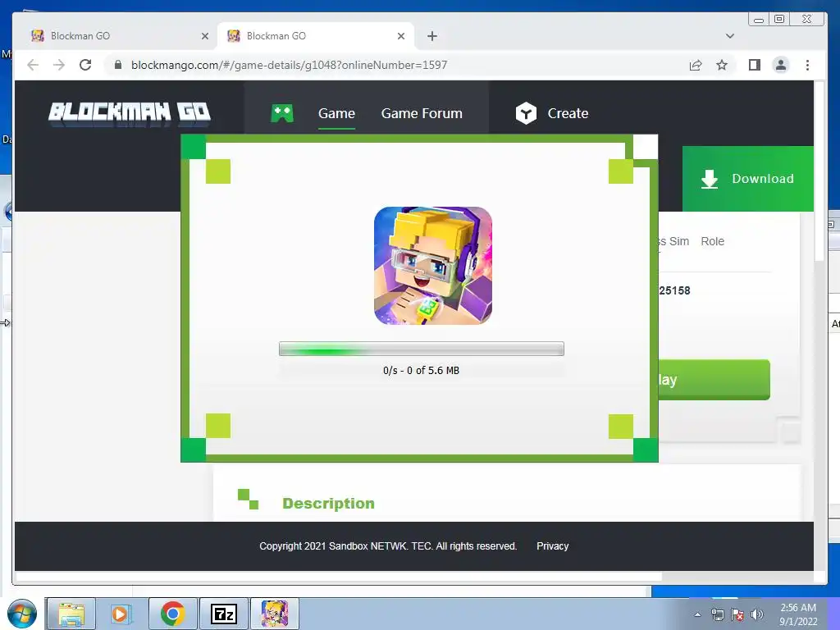Click the '0/s - 0 of 5.6 MB' status text
Screen dimensions: 840x630
[x=421, y=370]
